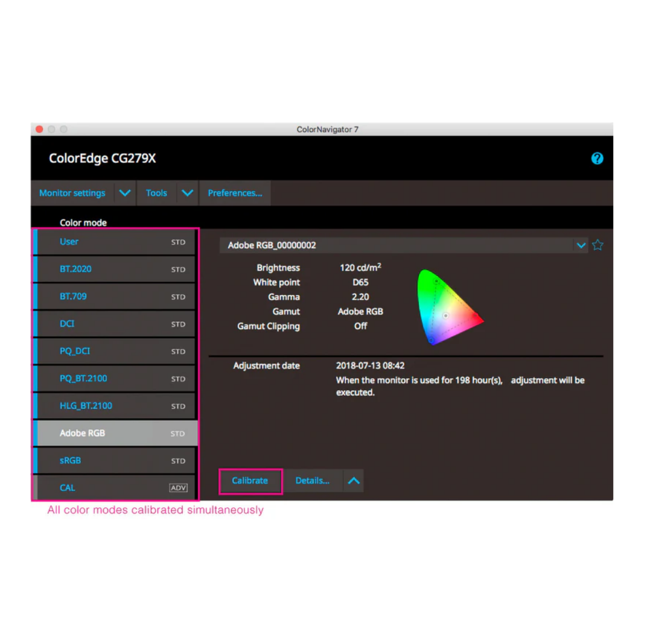This screenshot has width=645, height=644.
Task: Expand the Monitor settings dropdown arrow
Action: (124, 193)
